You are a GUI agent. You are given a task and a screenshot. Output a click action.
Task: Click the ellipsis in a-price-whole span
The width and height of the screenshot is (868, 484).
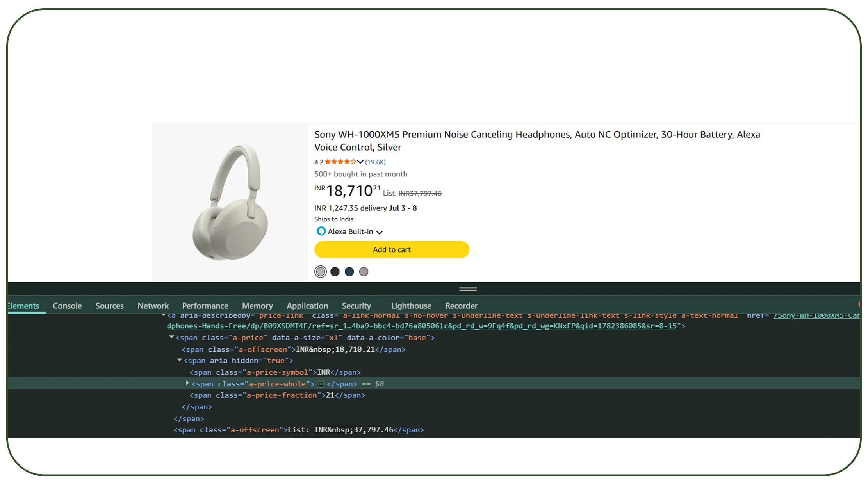pos(321,384)
